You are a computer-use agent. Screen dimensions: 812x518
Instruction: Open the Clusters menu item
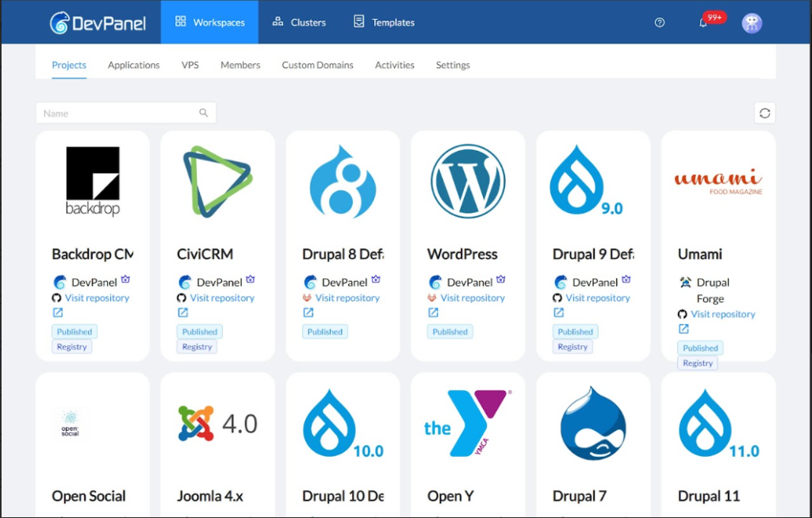pos(300,22)
